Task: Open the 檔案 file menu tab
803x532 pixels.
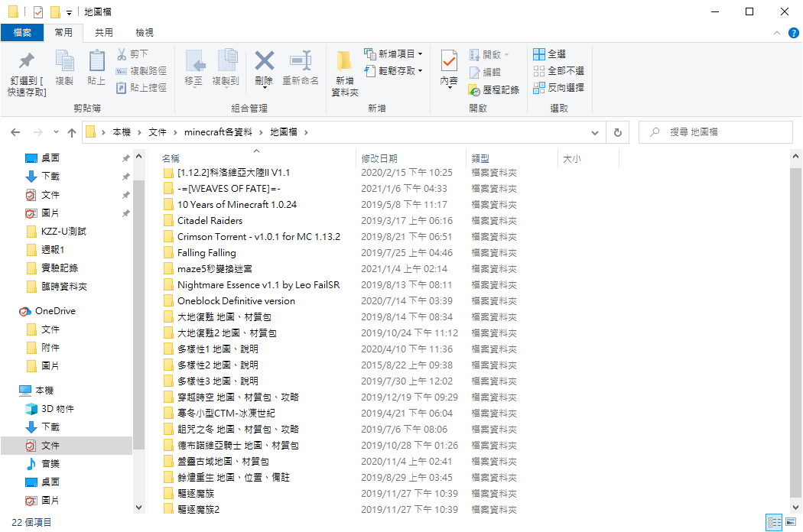Action: coord(22,33)
